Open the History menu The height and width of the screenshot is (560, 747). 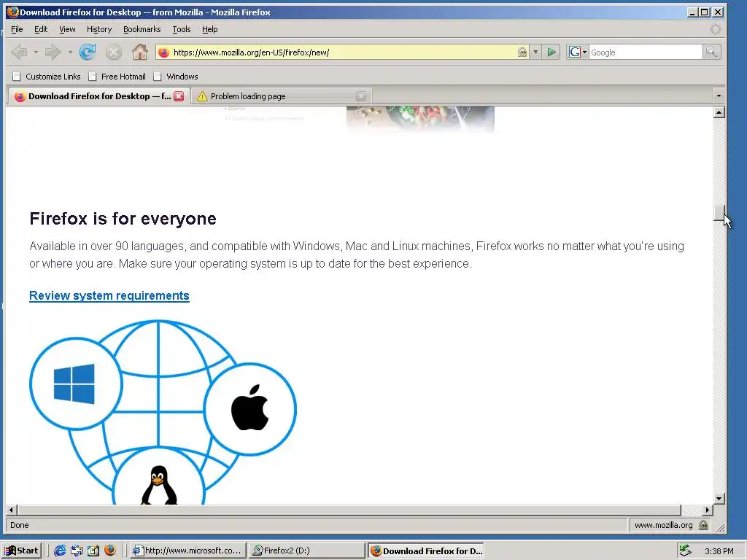point(99,29)
